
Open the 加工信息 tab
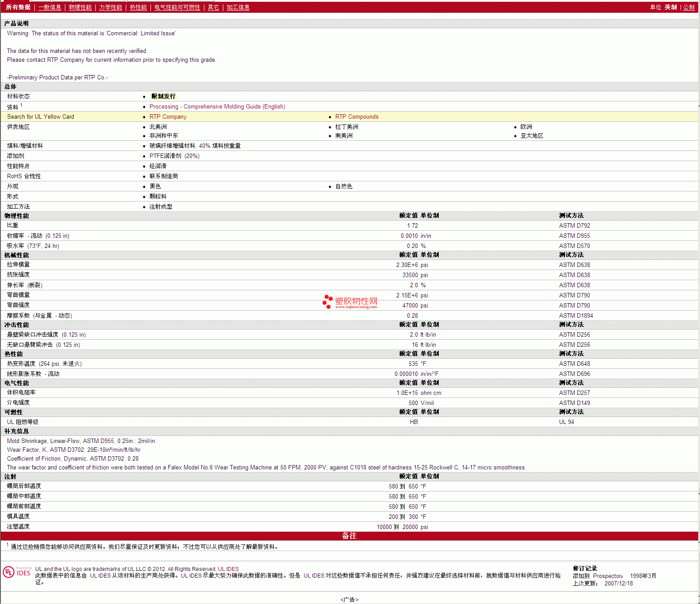(x=238, y=8)
